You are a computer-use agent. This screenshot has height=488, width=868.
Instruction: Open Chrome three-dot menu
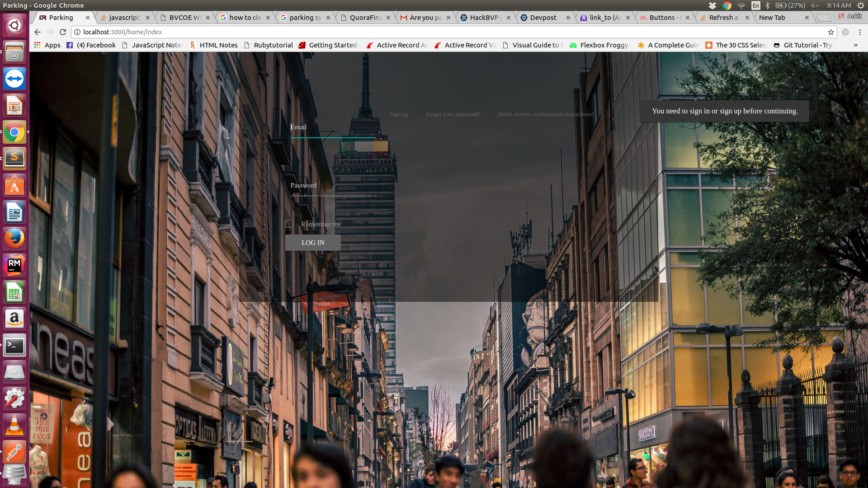pos(860,32)
